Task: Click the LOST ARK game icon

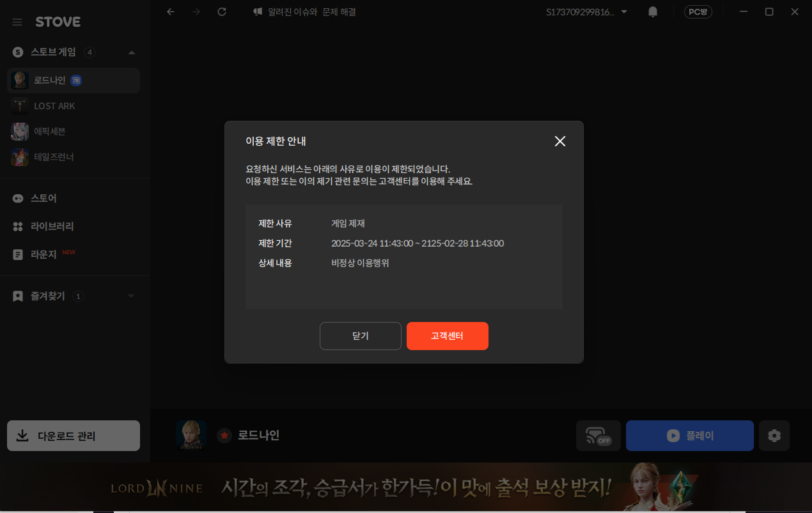Action: (20, 106)
